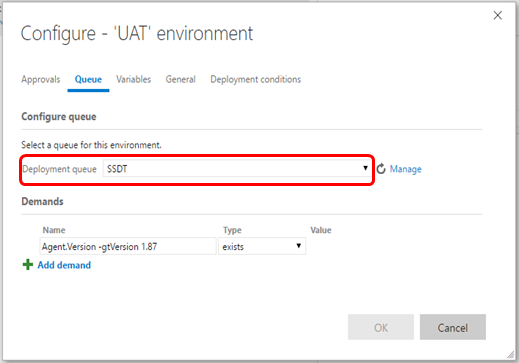Select the Queue tab
Viewport: 519px width, 363px height.
[x=88, y=79]
